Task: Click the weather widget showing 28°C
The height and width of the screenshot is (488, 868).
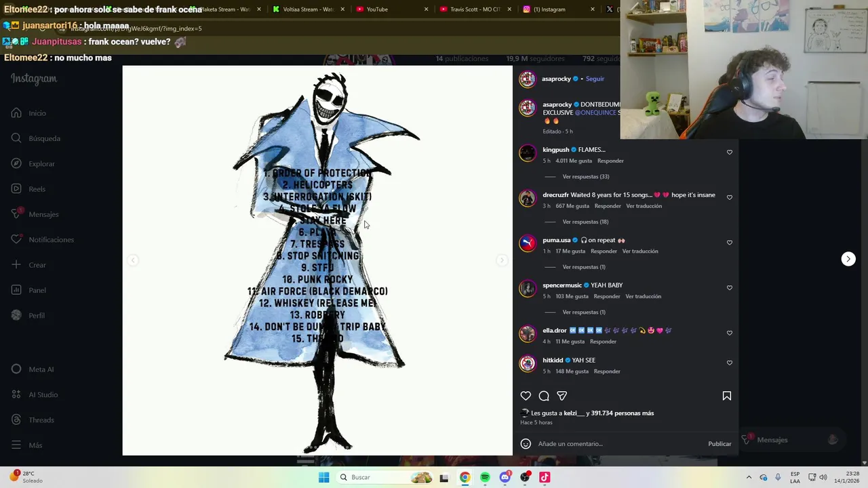Action: pyautogui.click(x=26, y=477)
